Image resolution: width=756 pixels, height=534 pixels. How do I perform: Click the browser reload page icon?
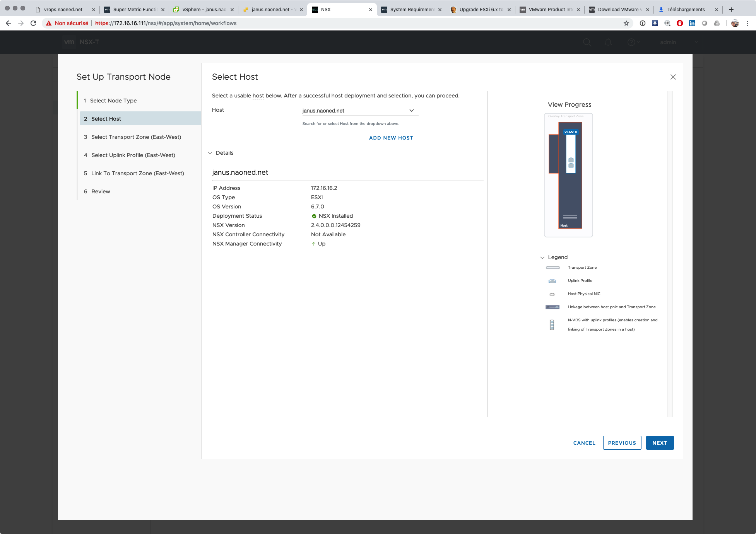[x=33, y=23]
